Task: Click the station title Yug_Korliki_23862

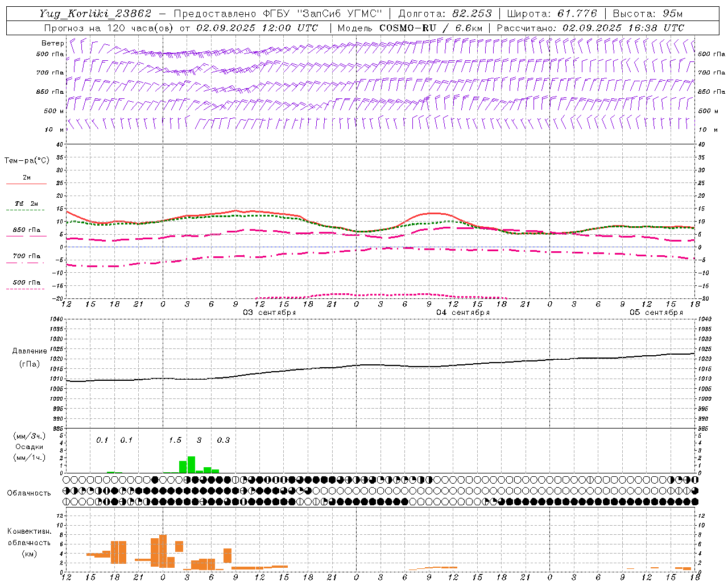Action: (x=96, y=14)
